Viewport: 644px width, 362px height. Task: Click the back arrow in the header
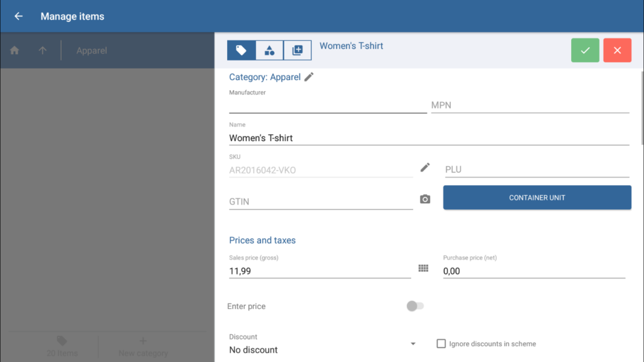pos(18,16)
